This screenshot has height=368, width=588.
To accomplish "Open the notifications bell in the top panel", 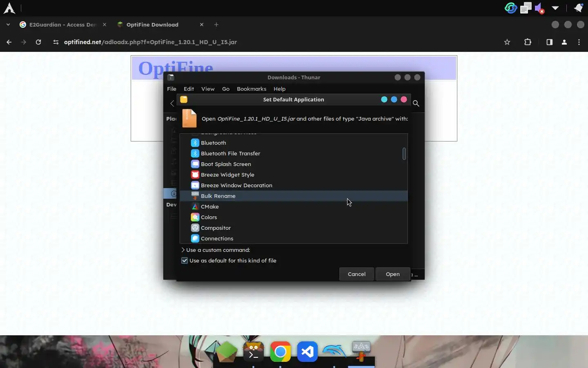I will click(578, 8).
